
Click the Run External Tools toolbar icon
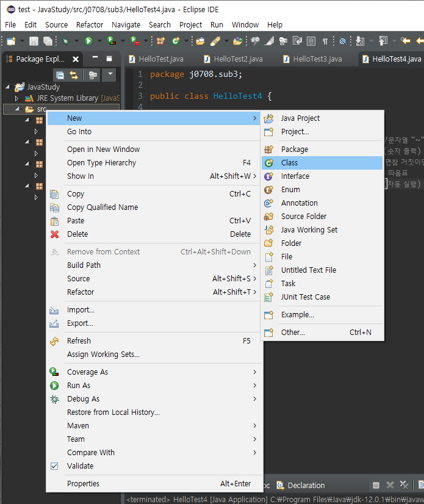point(135,41)
